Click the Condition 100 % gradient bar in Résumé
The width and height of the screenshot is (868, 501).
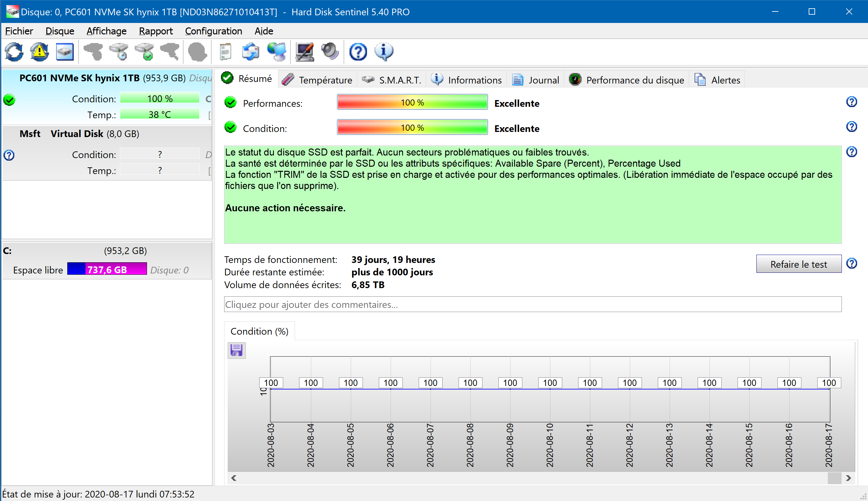coord(412,127)
